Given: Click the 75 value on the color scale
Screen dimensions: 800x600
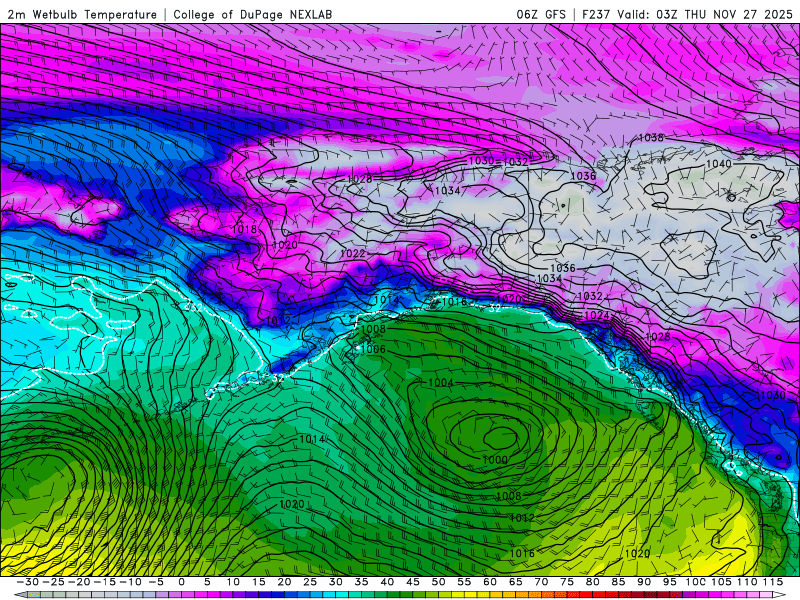Looking at the screenshot, I should tap(567, 582).
